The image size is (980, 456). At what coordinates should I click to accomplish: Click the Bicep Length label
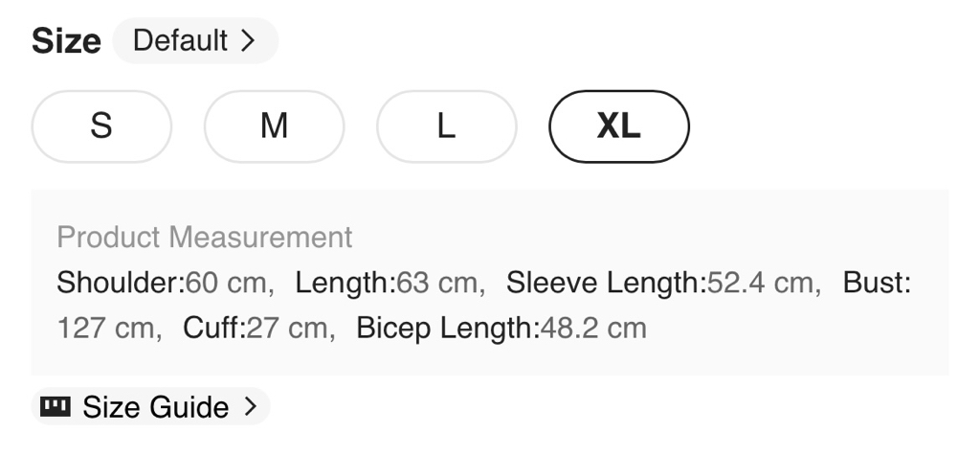tap(448, 329)
